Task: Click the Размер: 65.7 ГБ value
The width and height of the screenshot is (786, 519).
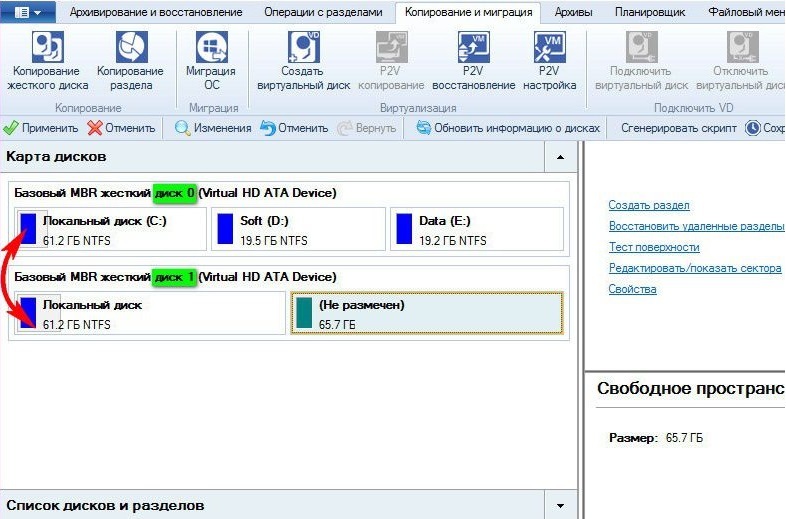Action: pos(684,438)
